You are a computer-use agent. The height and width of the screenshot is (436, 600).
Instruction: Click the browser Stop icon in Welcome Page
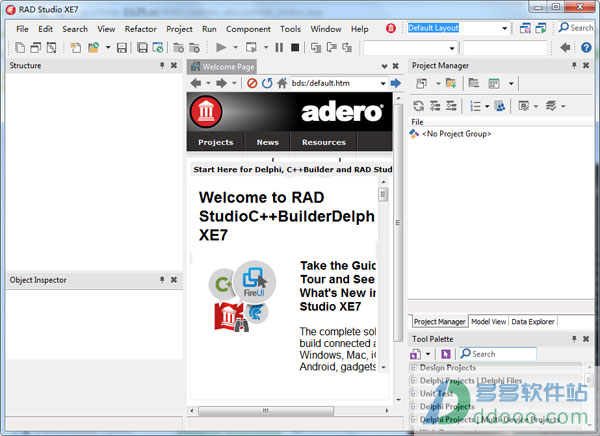(x=252, y=83)
